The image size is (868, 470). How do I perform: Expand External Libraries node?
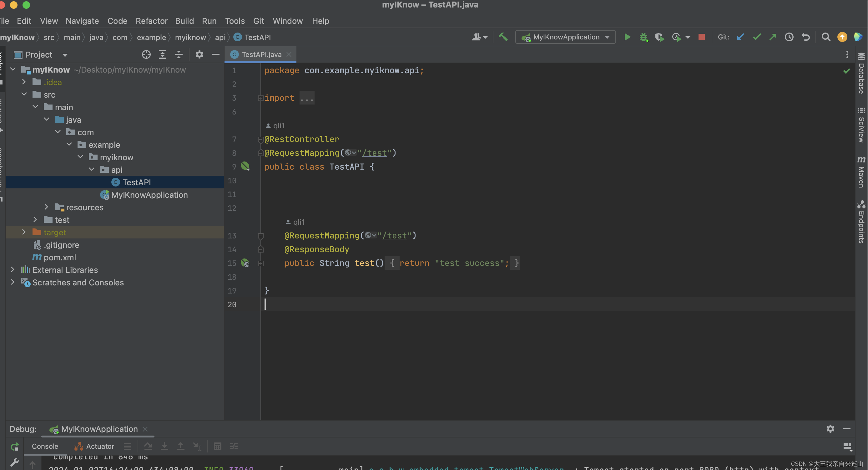[x=13, y=270]
